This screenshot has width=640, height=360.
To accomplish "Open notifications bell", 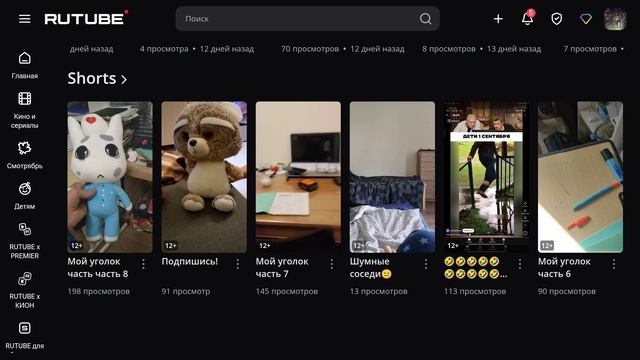I will pos(528,18).
